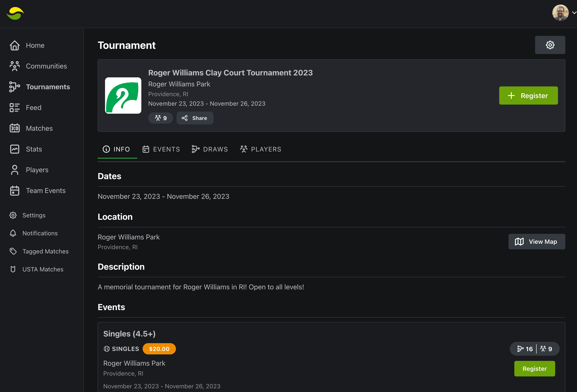Open Feed from sidebar
The height and width of the screenshot is (392, 577).
[x=33, y=107]
